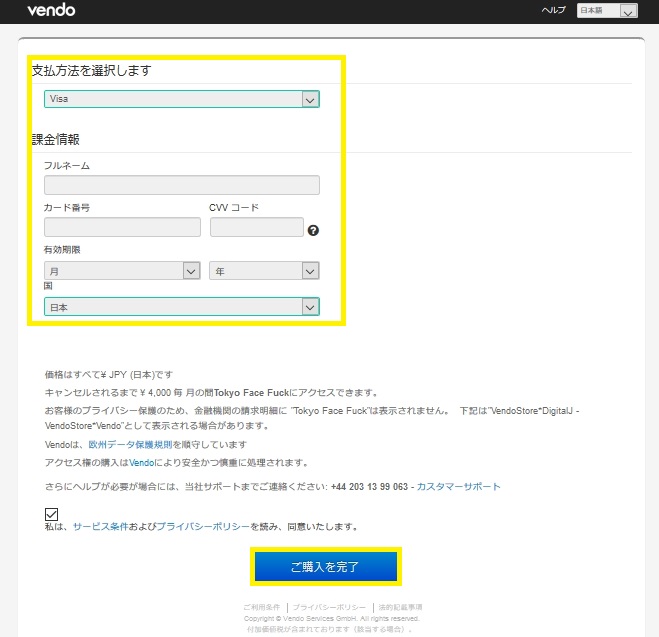Focus the CVV コード input field
Viewport: 659px width, 637px height.
tap(256, 227)
